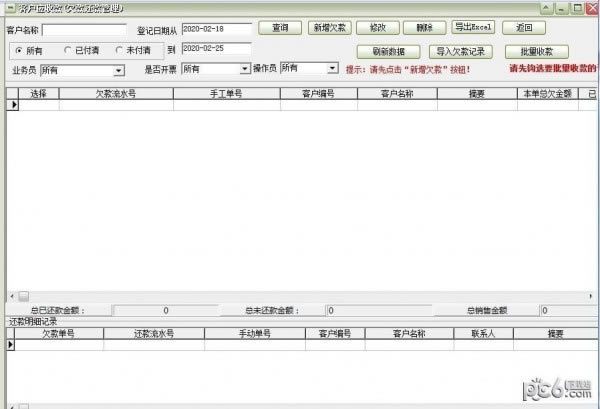Click the upper table's horizontal scrollbar
The height and width of the screenshot is (409, 600).
(300, 297)
